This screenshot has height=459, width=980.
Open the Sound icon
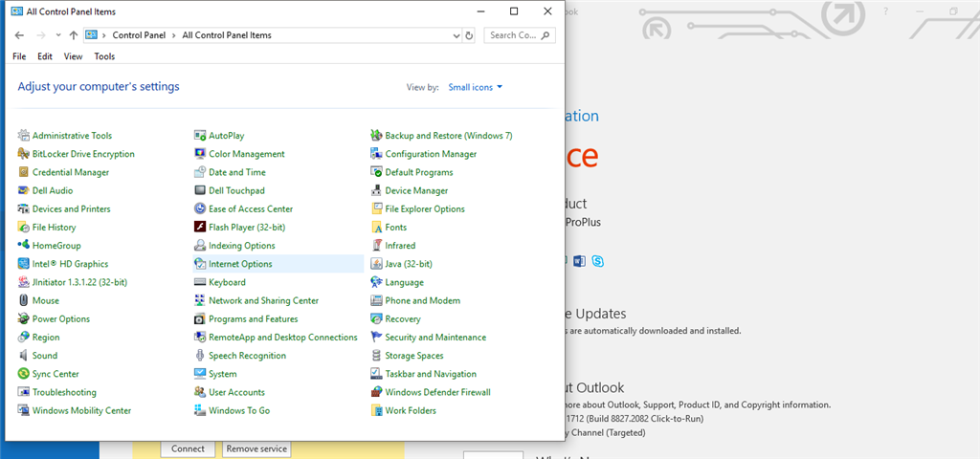(24, 356)
